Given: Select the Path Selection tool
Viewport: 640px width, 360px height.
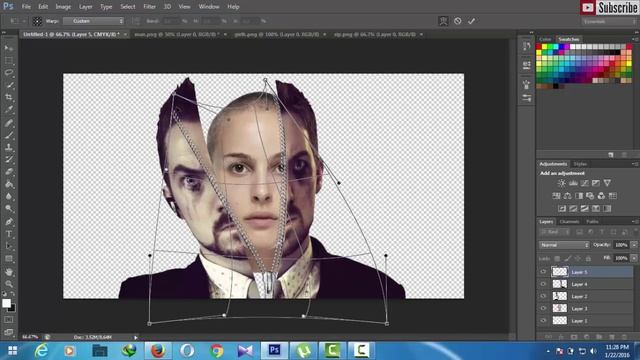Looking at the screenshot, I should [9, 246].
